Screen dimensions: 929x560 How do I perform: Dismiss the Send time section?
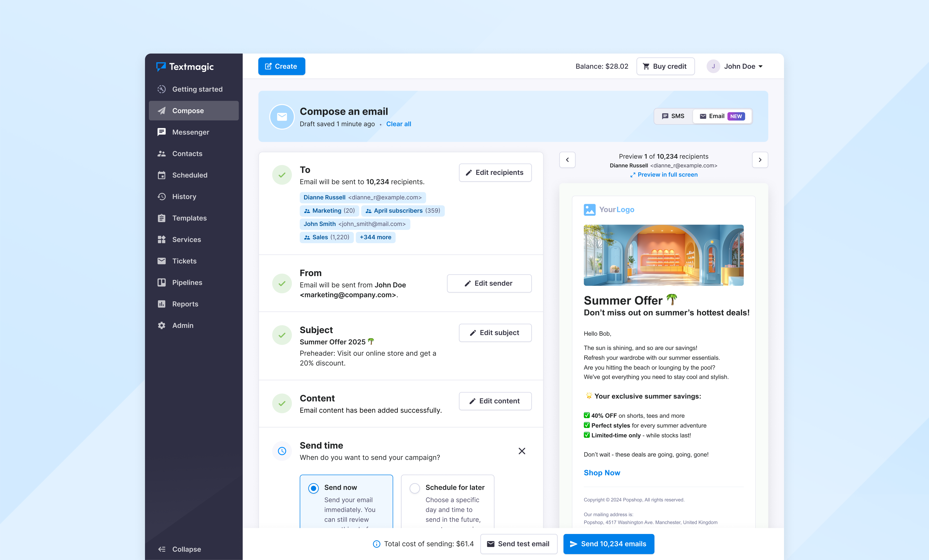(522, 451)
